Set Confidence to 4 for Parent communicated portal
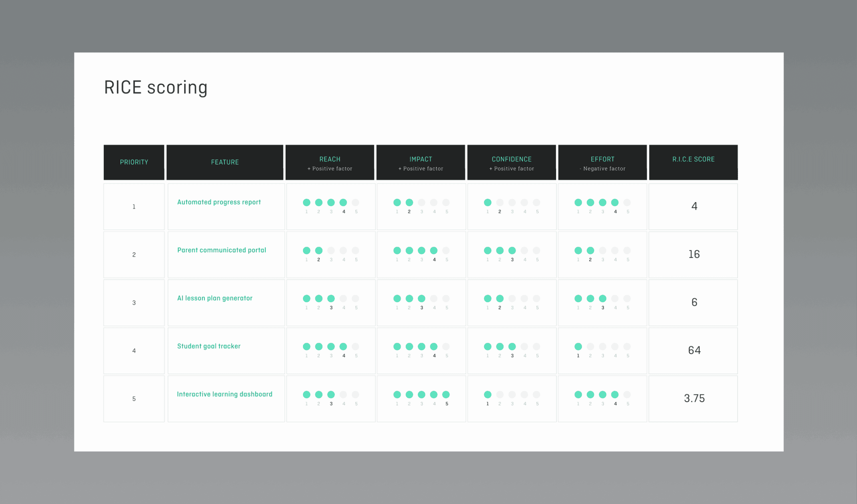 tap(524, 250)
